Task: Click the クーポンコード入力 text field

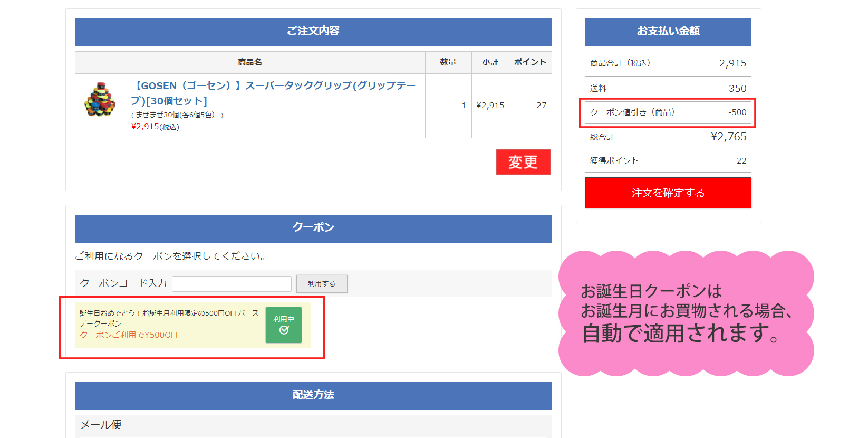Action: (232, 284)
